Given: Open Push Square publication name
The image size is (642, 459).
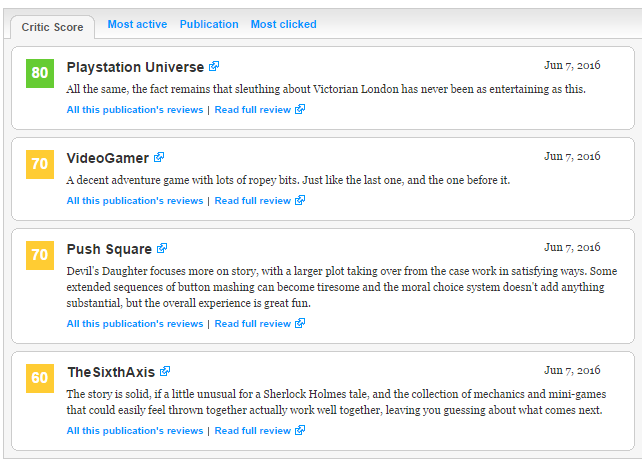Looking at the screenshot, I should (109, 249).
